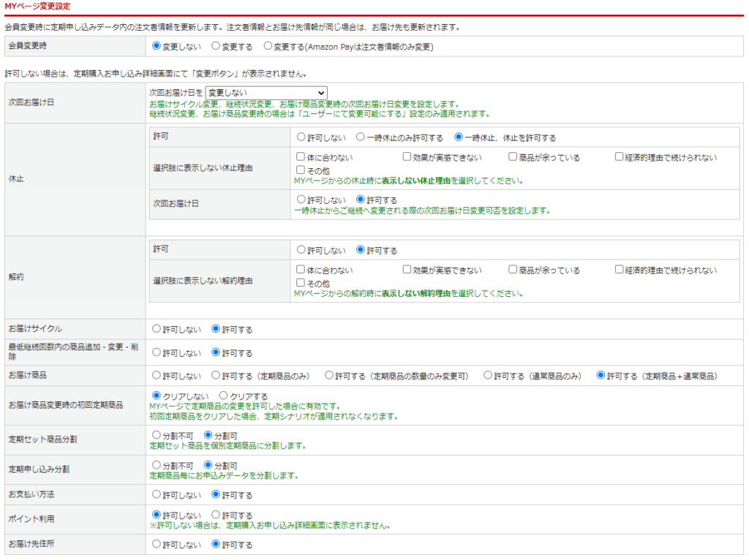The height and width of the screenshot is (560, 749).
Task: Set お届けサイクル to '許可しない'
Action: [157, 330]
